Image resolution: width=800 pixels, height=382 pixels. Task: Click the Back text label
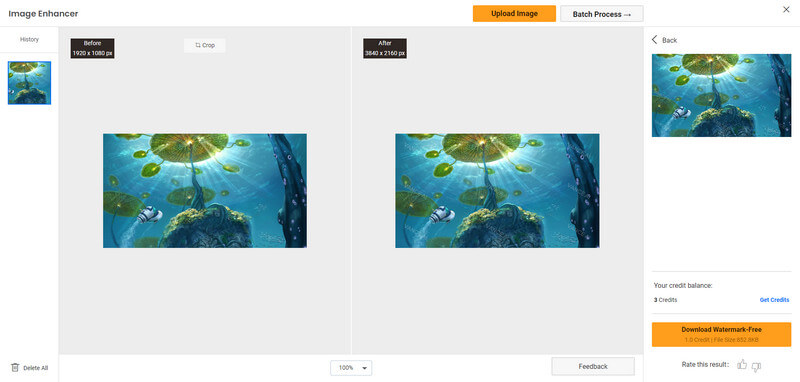pyautogui.click(x=669, y=40)
